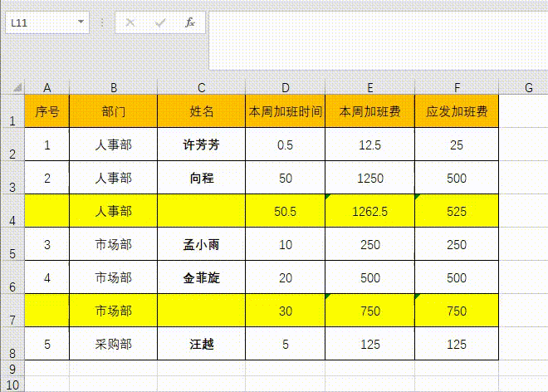Click the 本周加班费 header cell
The image size is (548, 392).
[369, 111]
